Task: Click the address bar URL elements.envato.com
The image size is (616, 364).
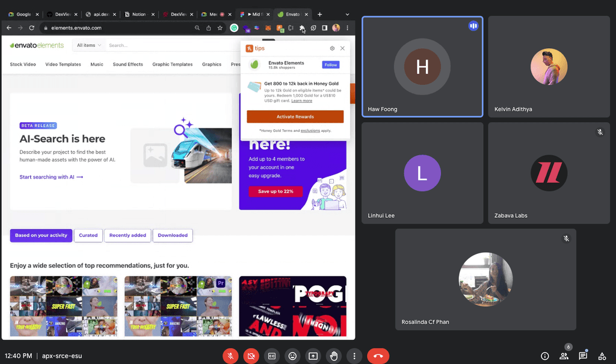Action: [76, 28]
